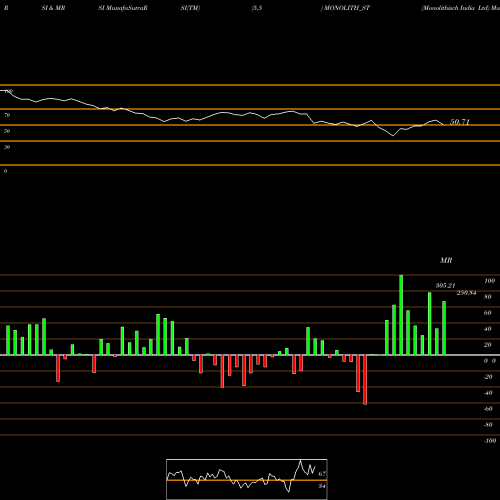The height and width of the screenshot is (500, 500).
Task: Click the 'SI MunafaSutraR' header text
Action: pyautogui.click(x=123, y=8)
